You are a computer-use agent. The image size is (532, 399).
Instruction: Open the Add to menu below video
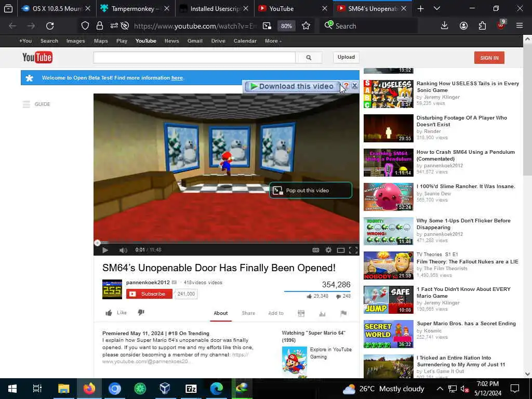click(x=275, y=313)
